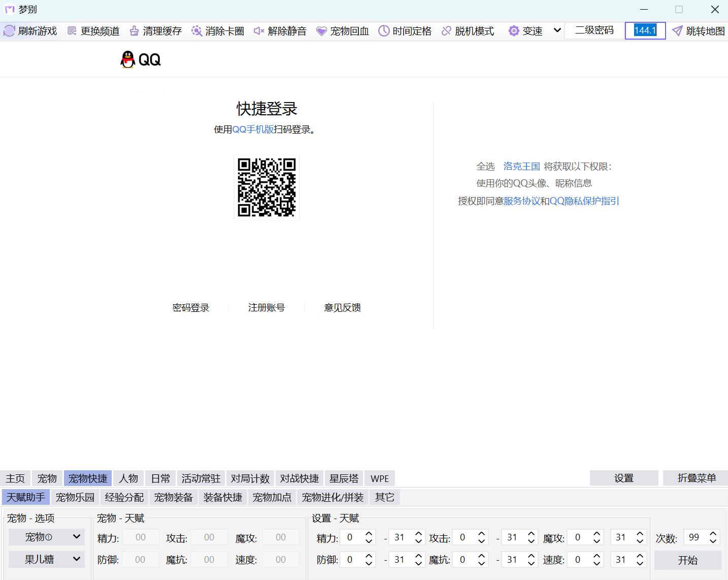Click the remove loading circle (消除卡圈) icon
The width and height of the screenshot is (728, 580).
coord(196,31)
